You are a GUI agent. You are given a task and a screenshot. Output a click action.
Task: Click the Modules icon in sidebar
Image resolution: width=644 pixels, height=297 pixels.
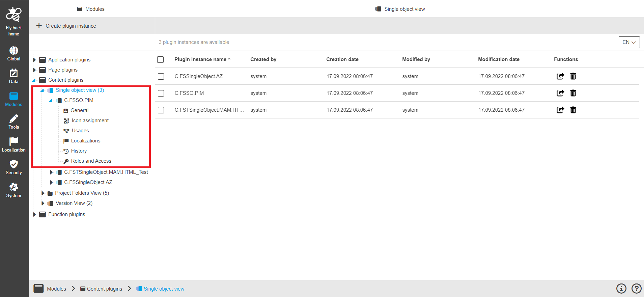pos(14,96)
